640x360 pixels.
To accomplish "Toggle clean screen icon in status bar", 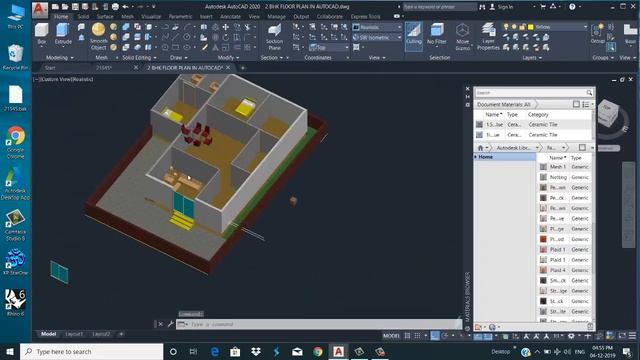I will [x=622, y=336].
